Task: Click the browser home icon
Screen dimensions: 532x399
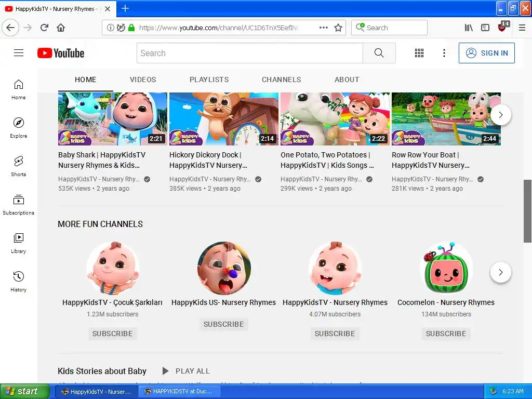Action: point(61,28)
